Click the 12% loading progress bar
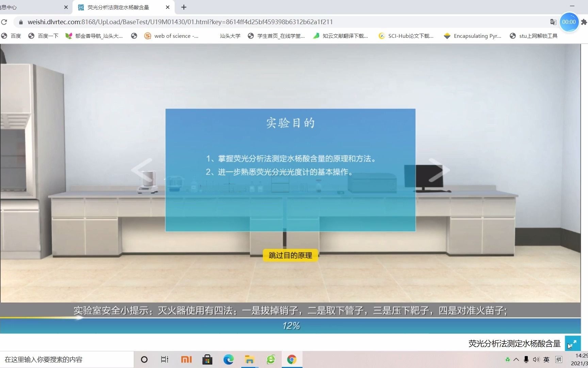588x368 pixels. coord(291,325)
